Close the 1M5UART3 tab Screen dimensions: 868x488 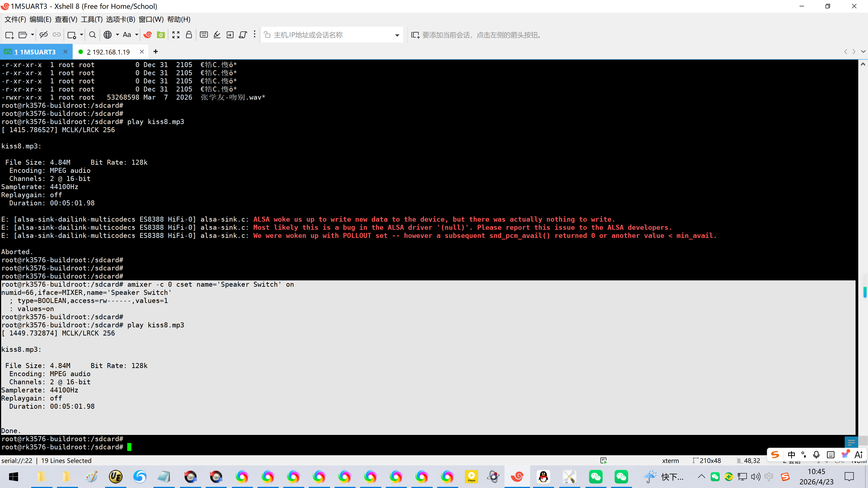(65, 52)
